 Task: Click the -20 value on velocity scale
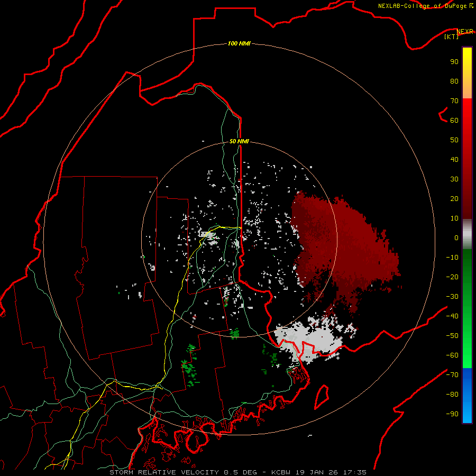(x=452, y=277)
